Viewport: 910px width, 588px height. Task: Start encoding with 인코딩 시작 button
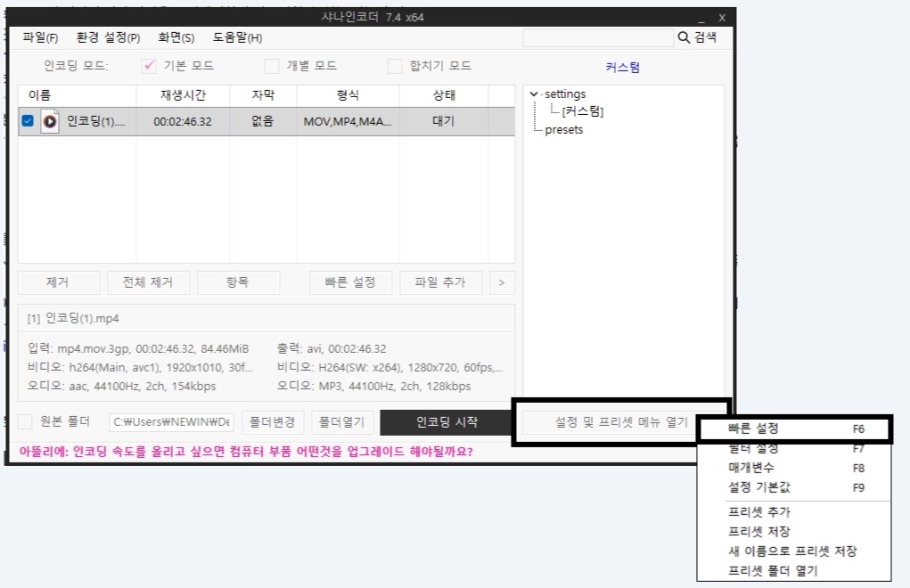point(447,422)
